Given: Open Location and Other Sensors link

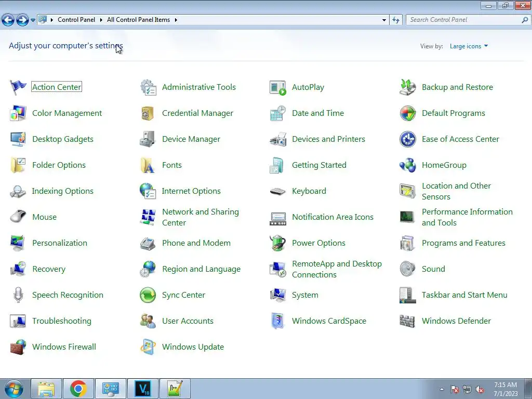Looking at the screenshot, I should [x=456, y=191].
